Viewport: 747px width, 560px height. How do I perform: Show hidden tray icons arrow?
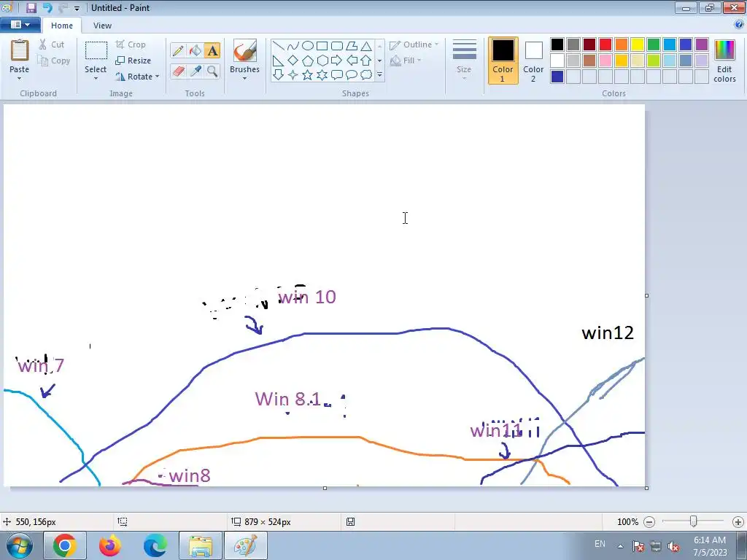tap(620, 545)
